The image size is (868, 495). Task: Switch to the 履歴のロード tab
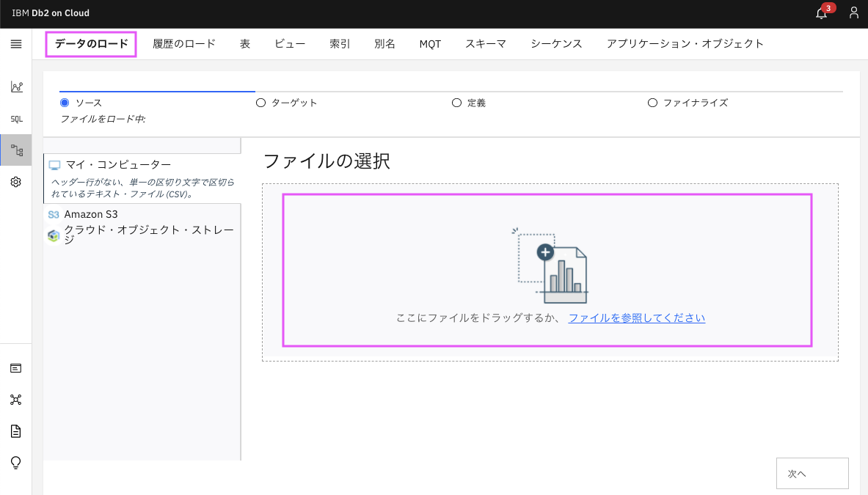point(183,44)
